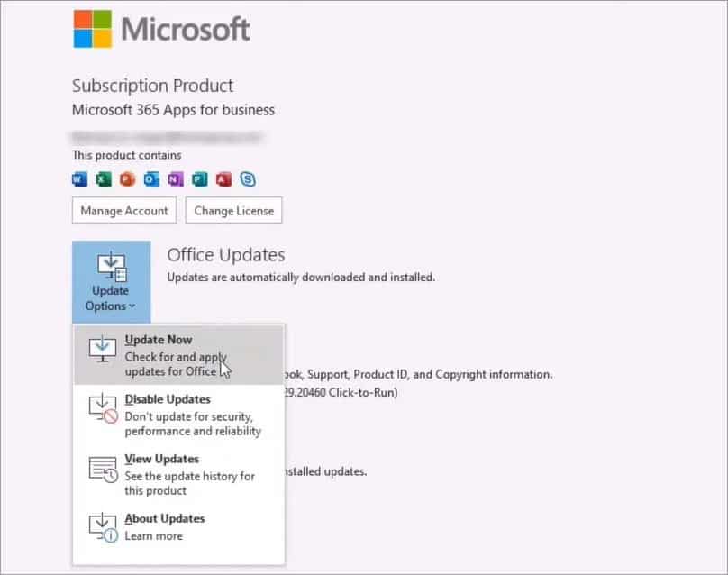
Task: Click the 'Learn more' description text
Action: coord(154,536)
